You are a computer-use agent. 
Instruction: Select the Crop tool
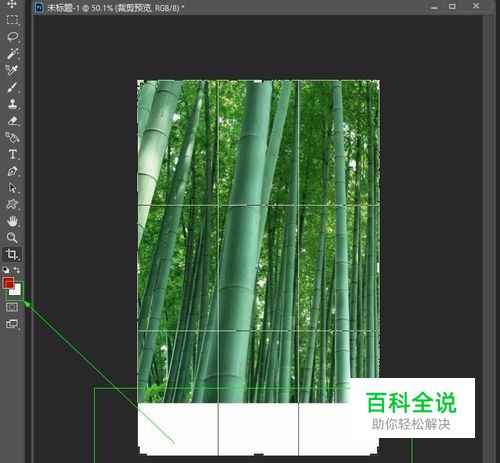click(12, 254)
